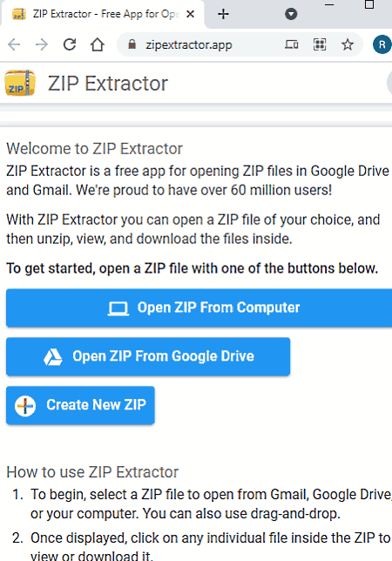Click the ZIP Extractor header title
Image resolution: width=392 pixels, height=561 pixels.
[x=108, y=84]
